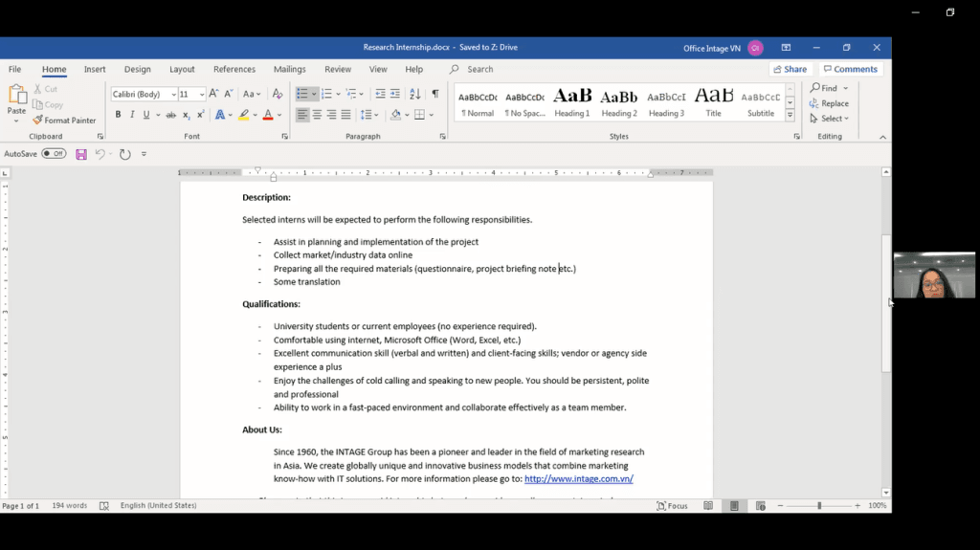
Task: Click the Paste clipboard icon
Action: [x=17, y=95]
